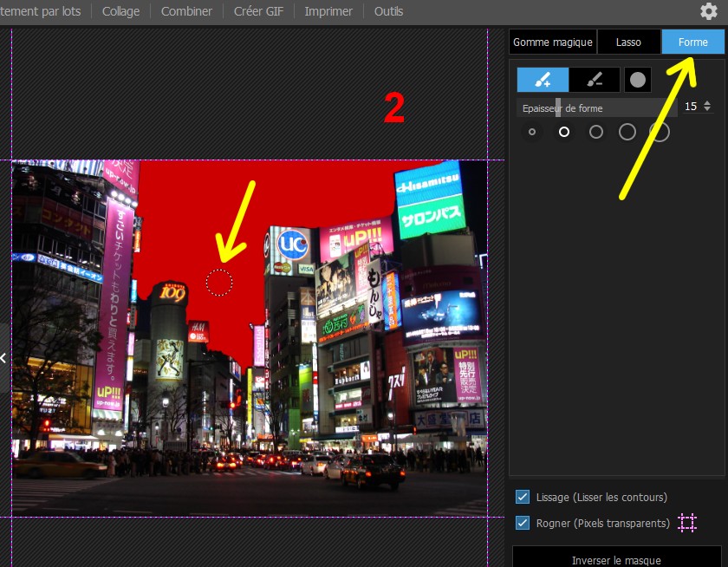The width and height of the screenshot is (728, 567).
Task: Switch to the Forme tab
Action: click(x=692, y=42)
